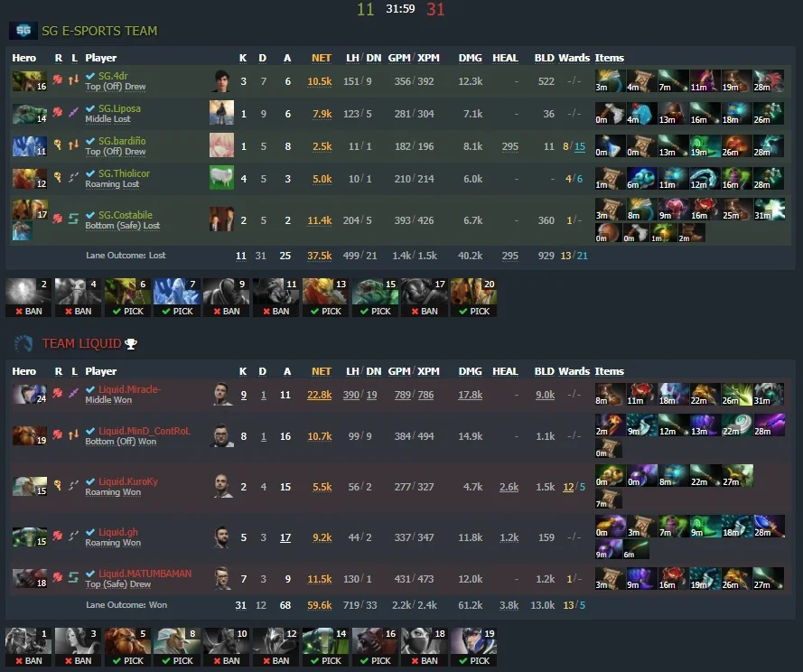
Task: Click SG.4dr's hero portrait icon
Action: [x=29, y=81]
